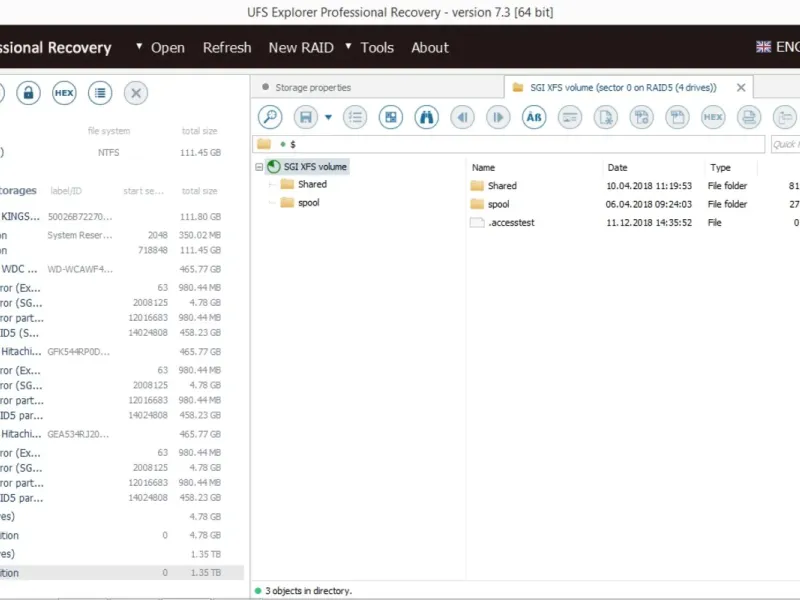Screen dimensions: 800x600
Task: Click the lock icon in left toolbar
Action: (29, 93)
